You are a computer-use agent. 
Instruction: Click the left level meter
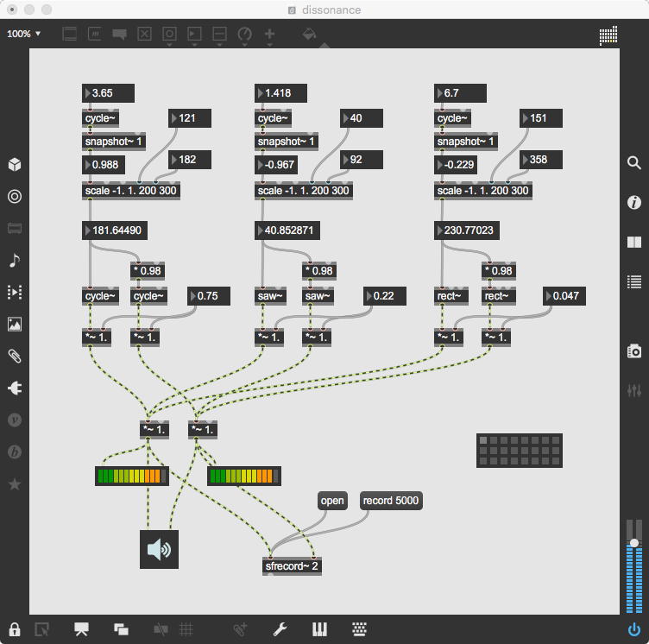click(x=132, y=476)
